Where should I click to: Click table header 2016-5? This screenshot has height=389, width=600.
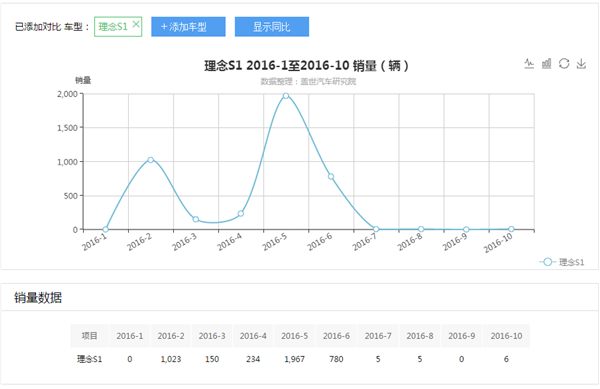[x=294, y=336]
